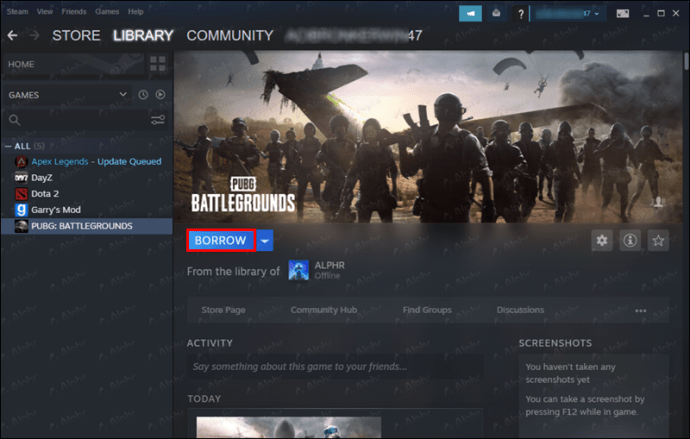
Task: Open the Discussions link
Action: pyautogui.click(x=520, y=310)
